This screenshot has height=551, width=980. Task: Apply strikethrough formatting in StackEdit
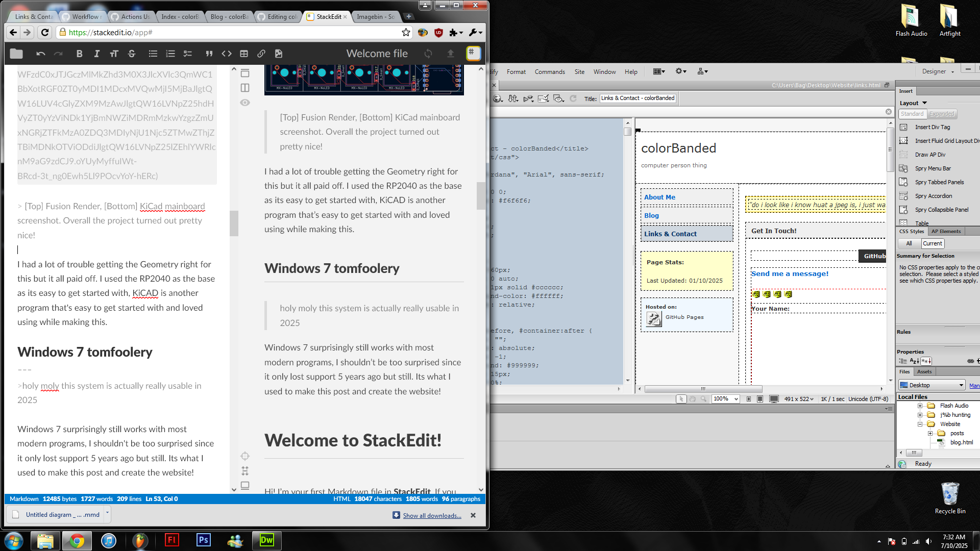[x=132, y=54]
